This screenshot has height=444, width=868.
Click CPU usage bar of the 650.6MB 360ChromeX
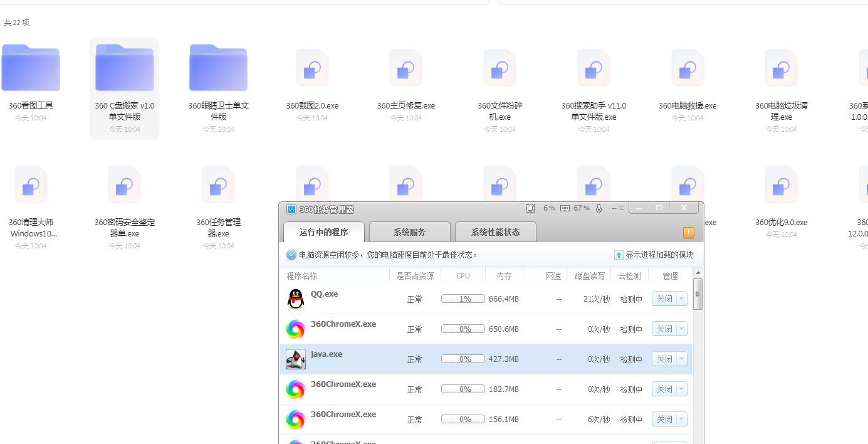point(463,329)
